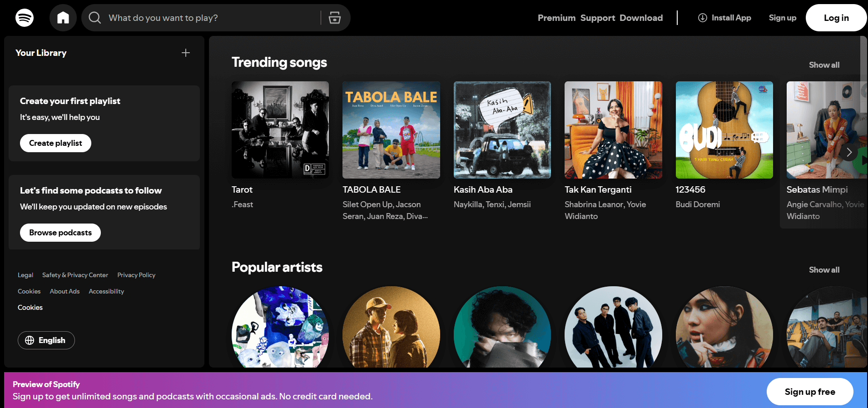
Task: Click Install App
Action: click(x=724, y=18)
